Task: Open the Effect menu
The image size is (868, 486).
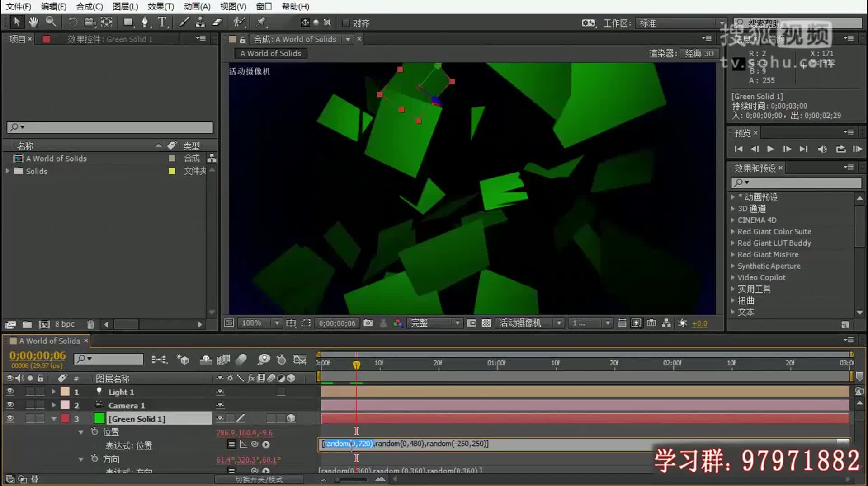Action: pyautogui.click(x=160, y=6)
